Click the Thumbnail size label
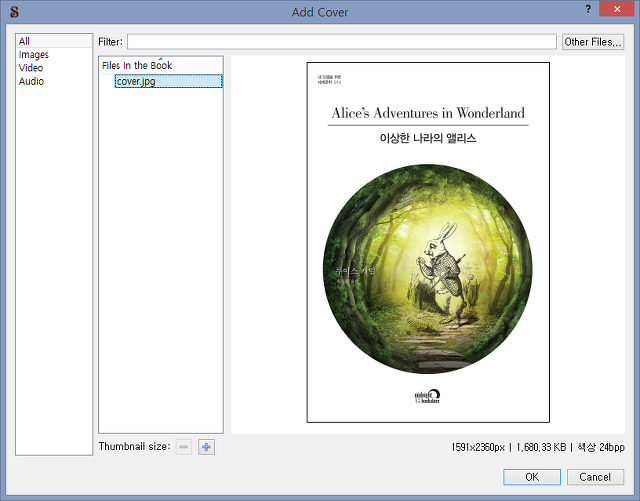This screenshot has height=501, width=640. click(x=134, y=446)
